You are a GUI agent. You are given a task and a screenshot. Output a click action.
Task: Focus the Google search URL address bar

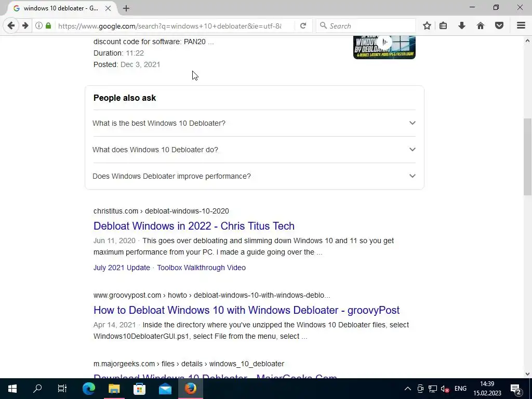(170, 26)
